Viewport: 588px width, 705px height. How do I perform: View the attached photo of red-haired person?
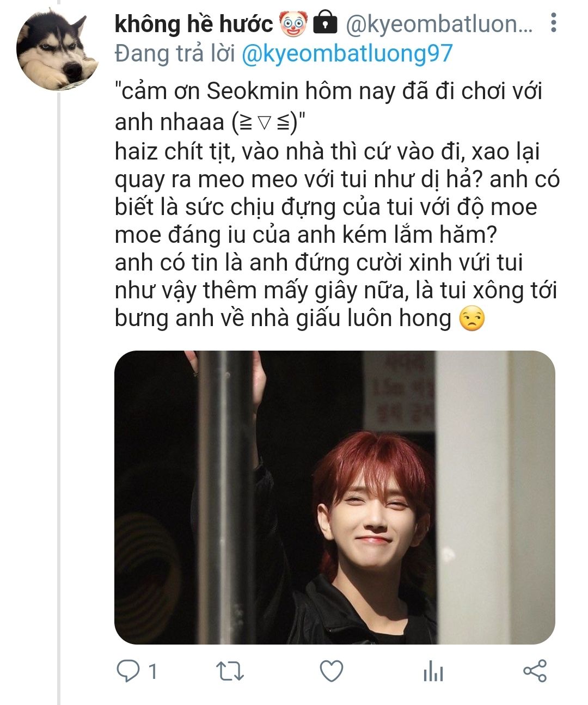pyautogui.click(x=334, y=497)
